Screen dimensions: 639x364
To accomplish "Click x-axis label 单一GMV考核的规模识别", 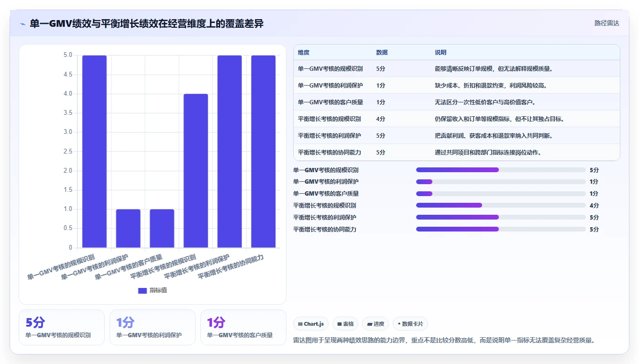I will pos(61,266).
